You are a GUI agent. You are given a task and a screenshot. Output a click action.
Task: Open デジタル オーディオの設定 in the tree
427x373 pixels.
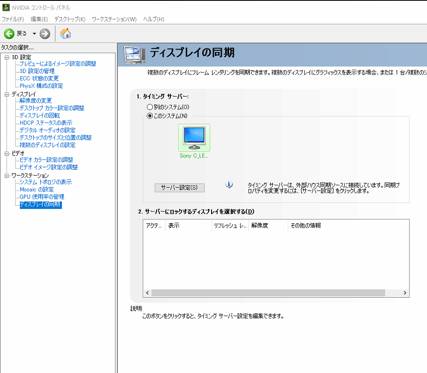coord(47,130)
